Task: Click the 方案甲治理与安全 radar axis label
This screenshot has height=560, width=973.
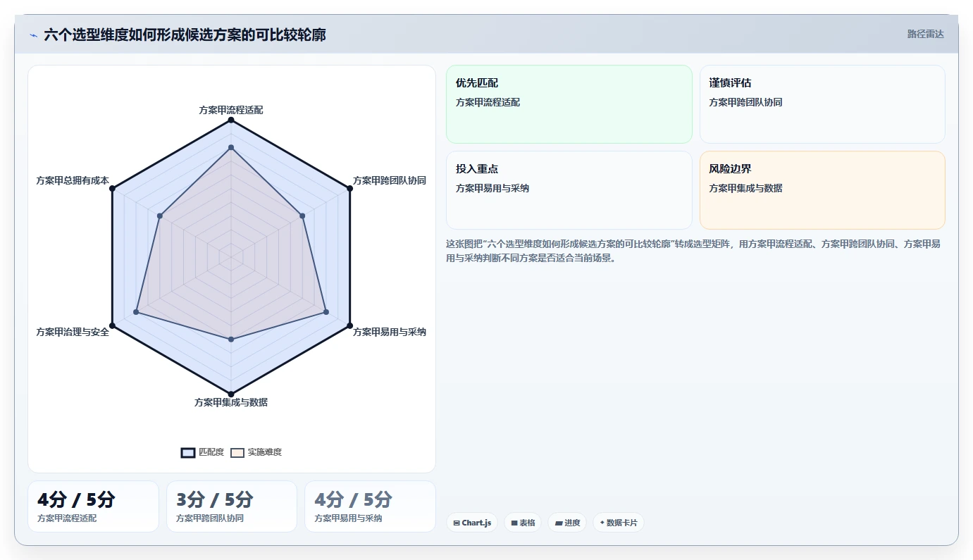Action: [x=73, y=332]
